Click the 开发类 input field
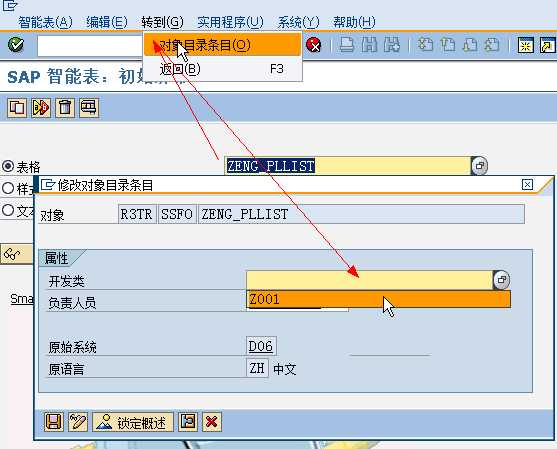 369,280
